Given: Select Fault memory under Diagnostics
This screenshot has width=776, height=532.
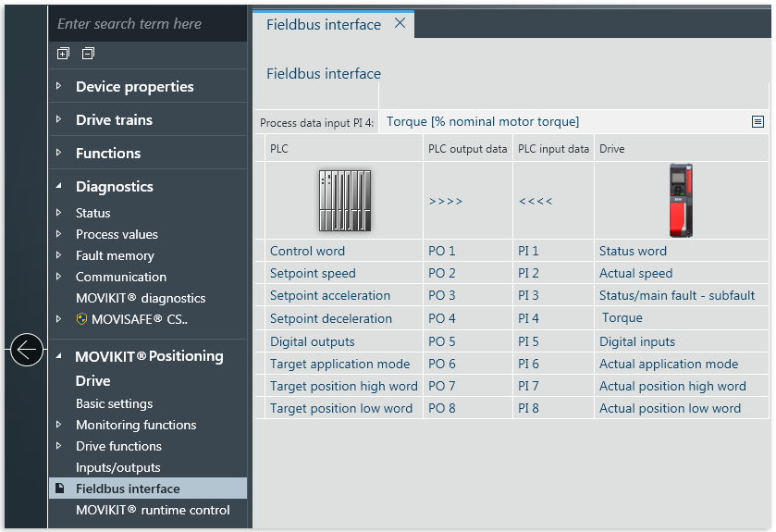Looking at the screenshot, I should click(x=115, y=255).
